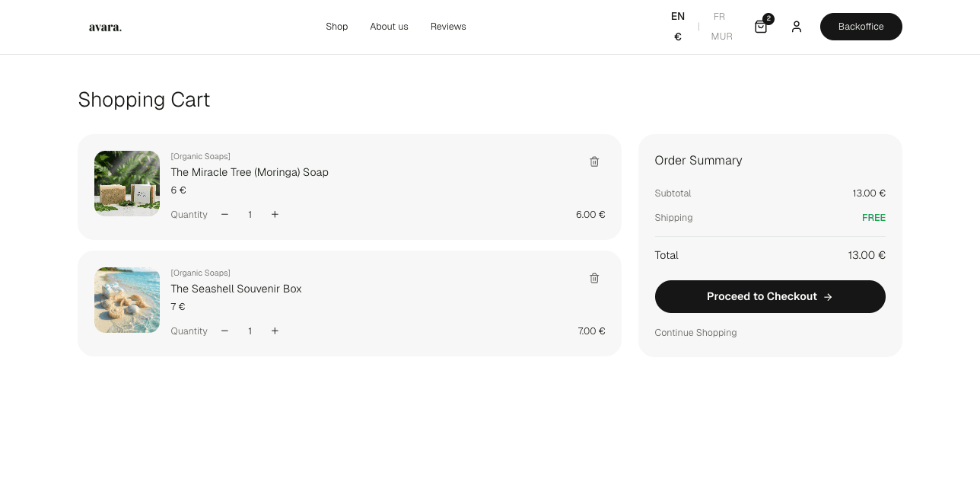980x492 pixels.
Task: Open the Reviews page
Action: pyautogui.click(x=448, y=27)
